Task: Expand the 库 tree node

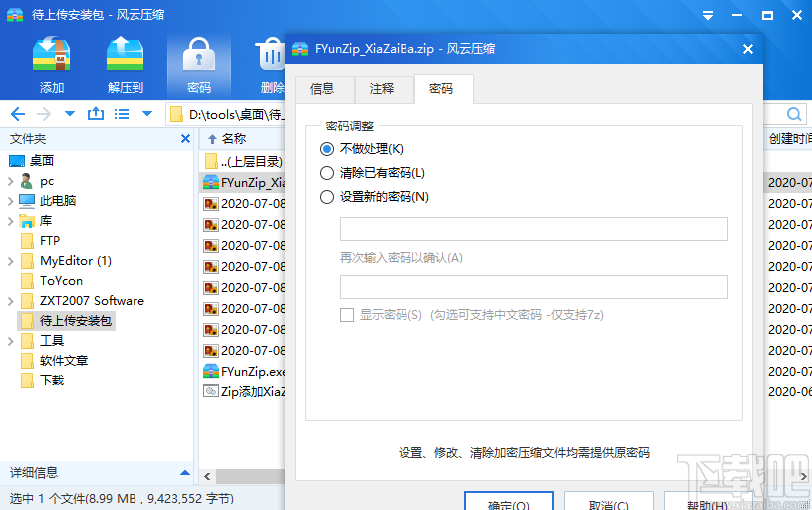Action: [x=10, y=221]
